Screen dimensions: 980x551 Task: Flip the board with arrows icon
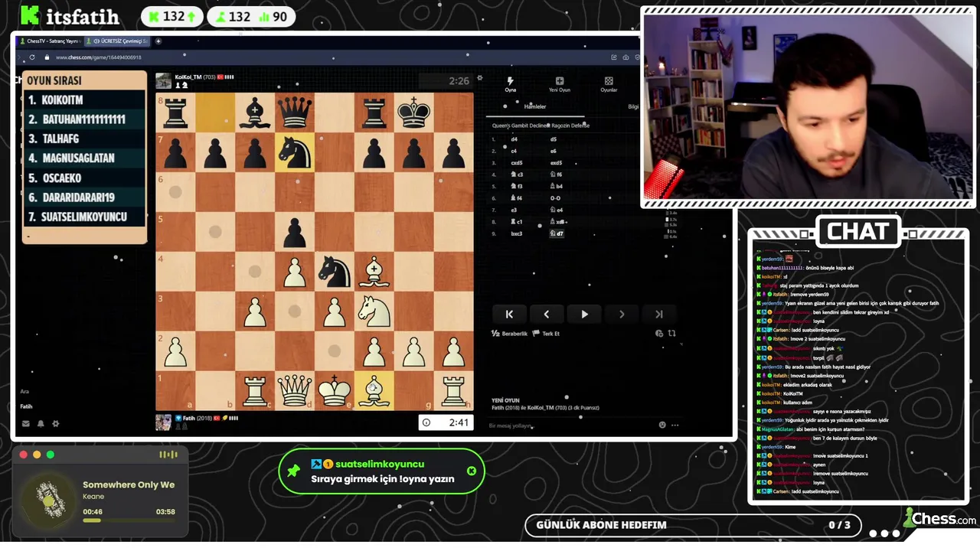[x=671, y=334]
